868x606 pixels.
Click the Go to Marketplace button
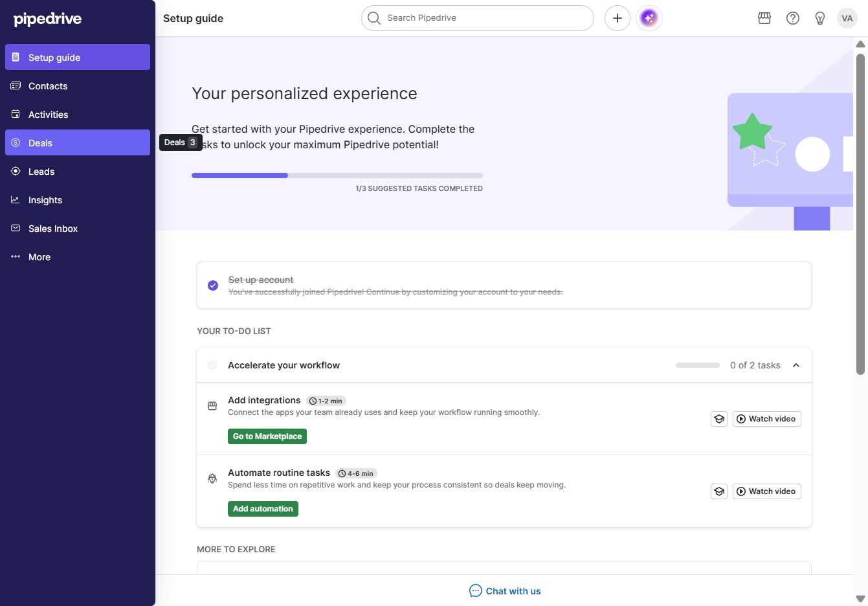267,436
